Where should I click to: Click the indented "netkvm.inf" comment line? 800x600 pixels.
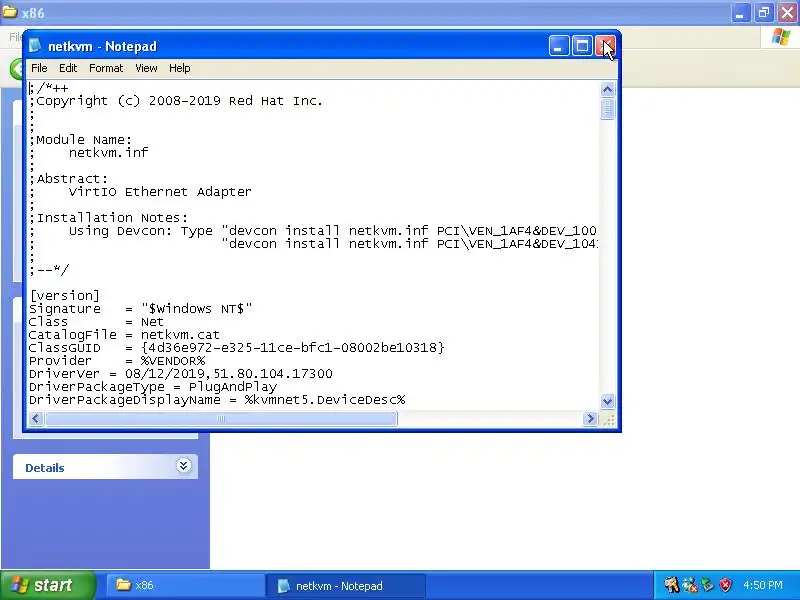(108, 153)
